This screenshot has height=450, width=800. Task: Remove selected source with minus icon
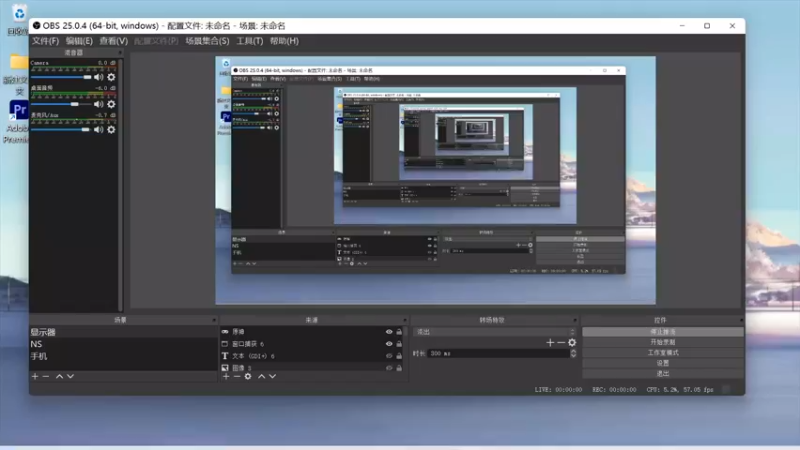pos(237,377)
